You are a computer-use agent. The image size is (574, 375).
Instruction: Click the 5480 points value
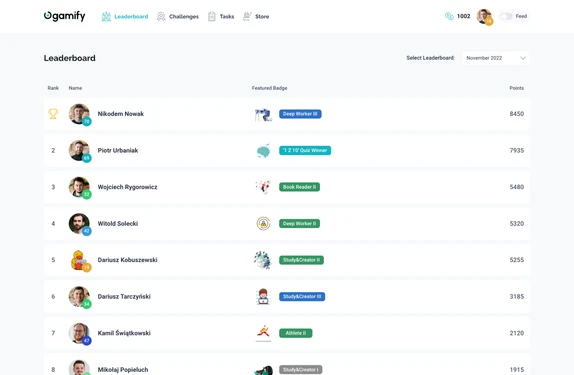[x=517, y=187]
